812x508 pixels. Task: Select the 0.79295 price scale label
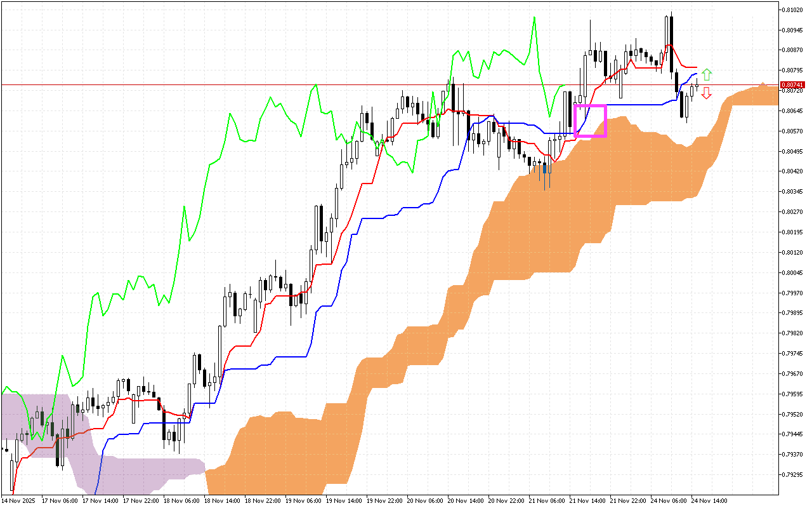click(x=792, y=474)
